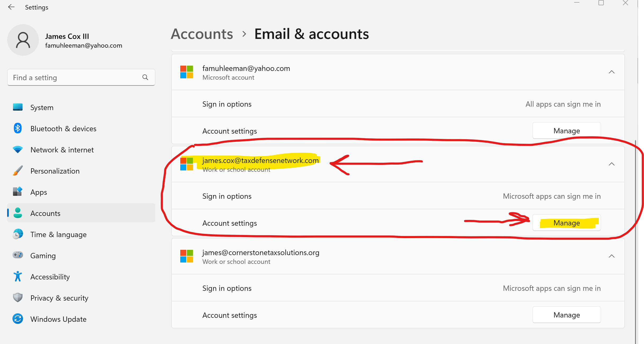Open Accessibility settings page

81,277
